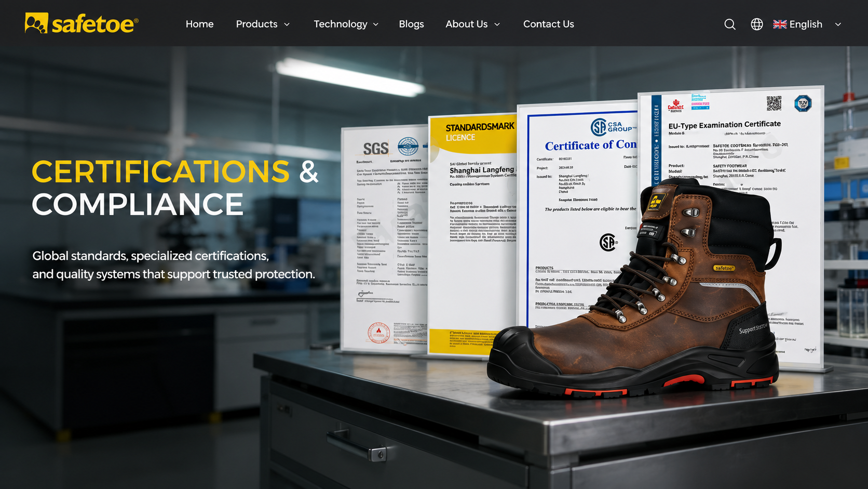
Task: Click the Safetoe logo
Action: (x=82, y=23)
